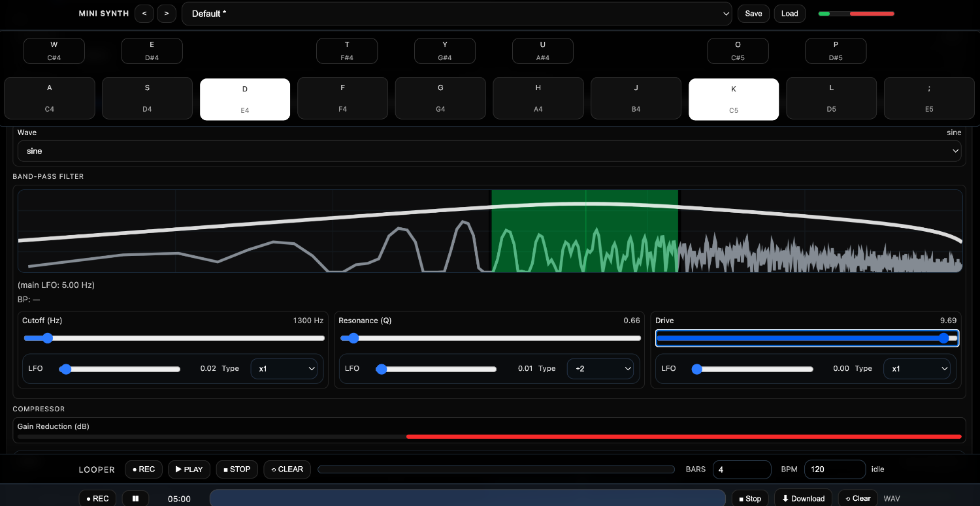Play the U key A#4 note
Screen dimensions: 980x506
[543, 51]
